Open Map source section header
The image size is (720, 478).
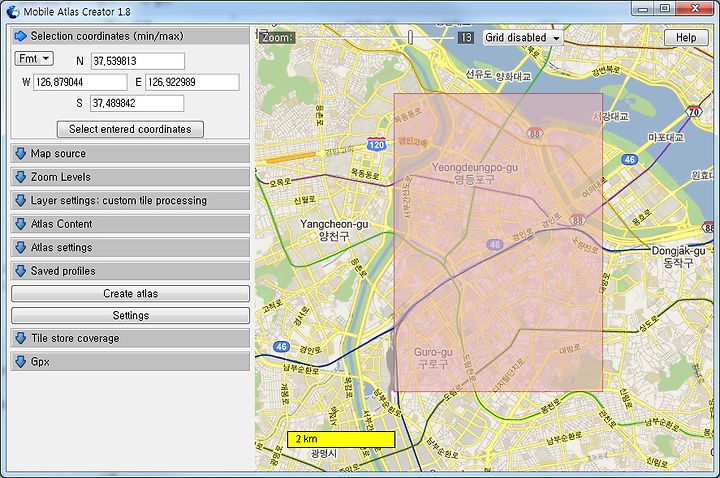pos(130,153)
